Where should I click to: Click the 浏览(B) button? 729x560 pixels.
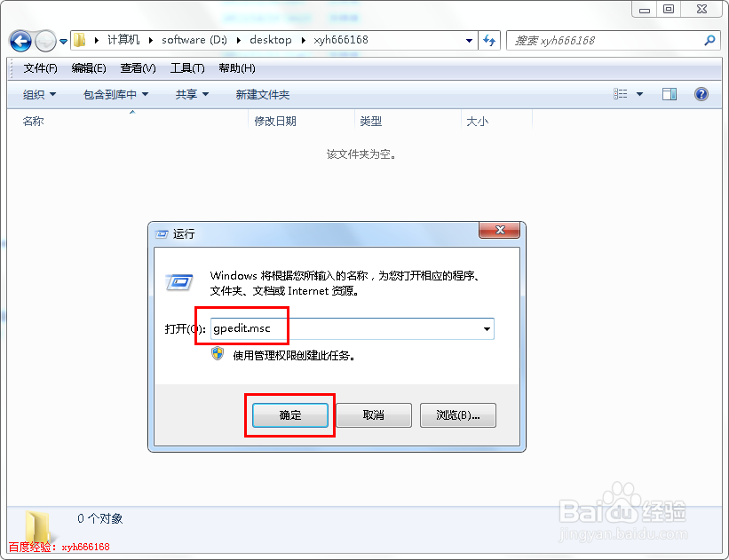click(x=457, y=414)
